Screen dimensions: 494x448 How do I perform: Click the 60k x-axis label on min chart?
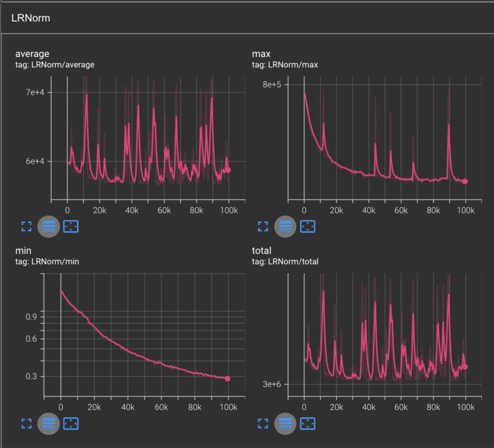(161, 407)
